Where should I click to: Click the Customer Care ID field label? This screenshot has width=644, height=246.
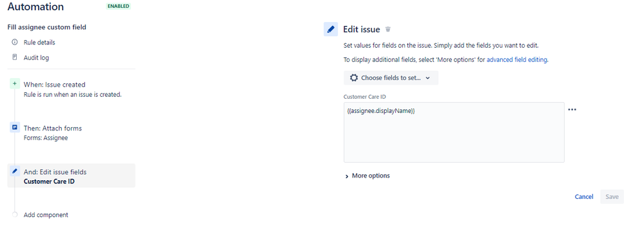click(x=365, y=97)
